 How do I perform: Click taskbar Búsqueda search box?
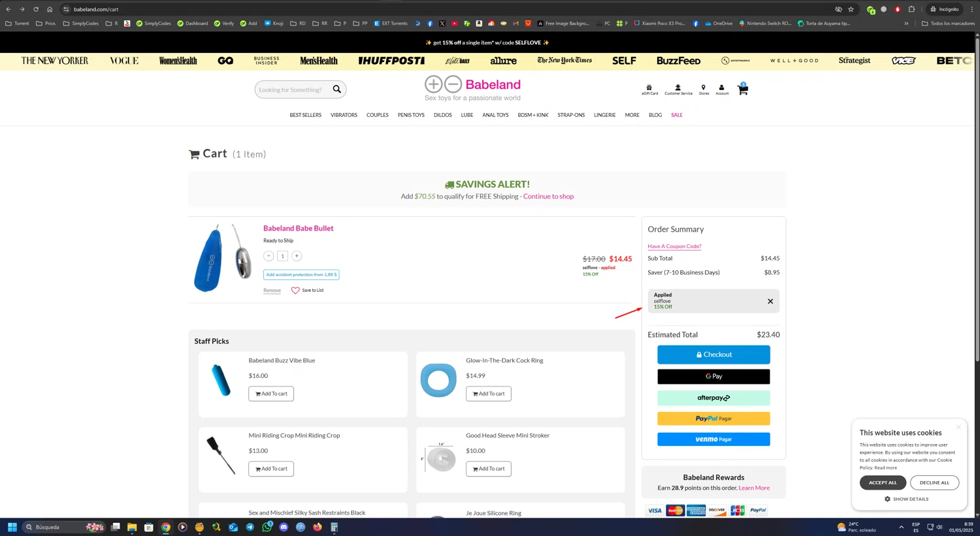[64, 528]
